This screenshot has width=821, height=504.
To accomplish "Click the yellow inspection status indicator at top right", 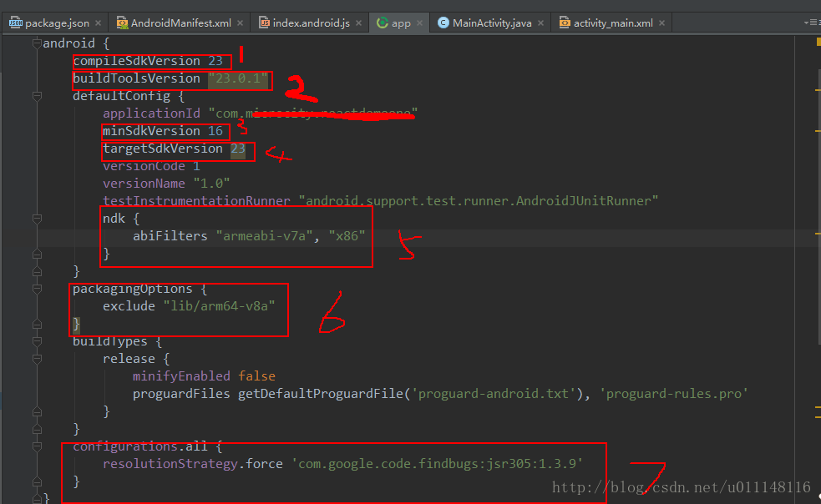I will [x=818, y=42].
